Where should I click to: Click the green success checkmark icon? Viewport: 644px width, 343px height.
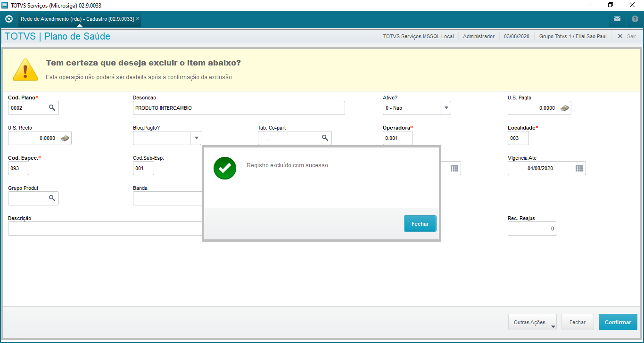point(225,168)
